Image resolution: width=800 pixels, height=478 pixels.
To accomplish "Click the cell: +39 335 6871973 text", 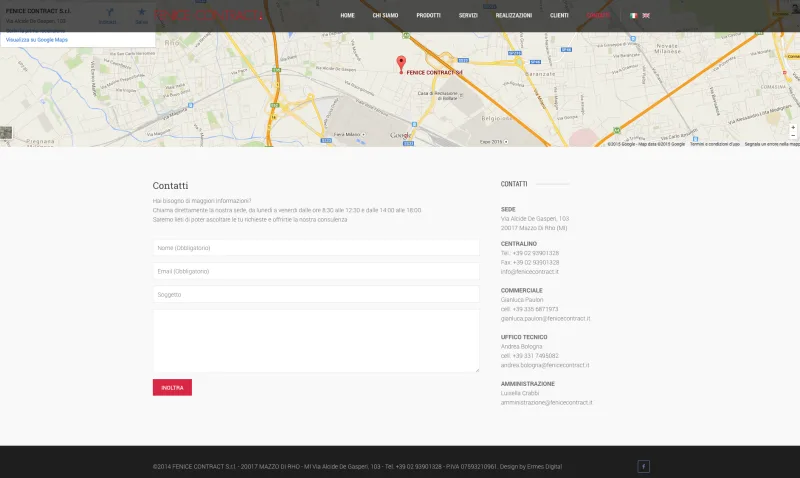I will tap(530, 309).
